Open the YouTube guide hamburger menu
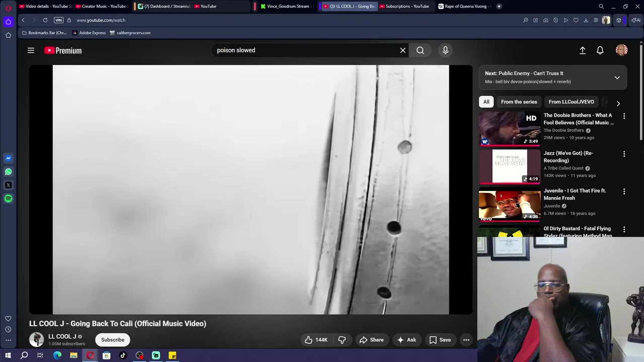Image resolution: width=644 pixels, height=362 pixels. click(31, 50)
